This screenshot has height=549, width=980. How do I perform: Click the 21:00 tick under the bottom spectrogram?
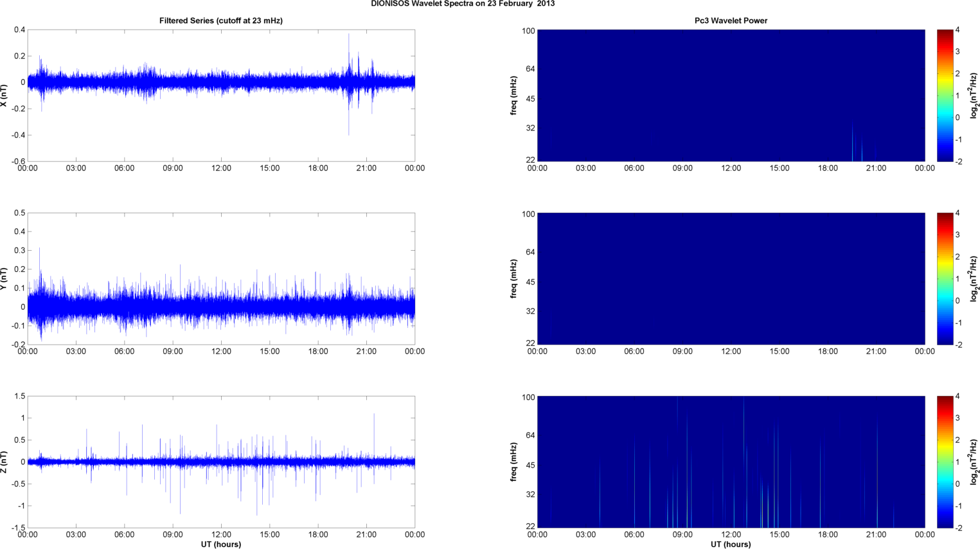877,535
